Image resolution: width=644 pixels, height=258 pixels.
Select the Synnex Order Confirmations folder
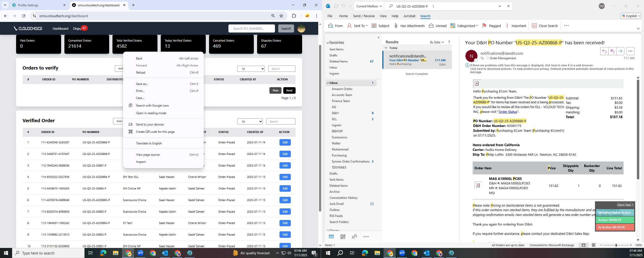coord(351,162)
